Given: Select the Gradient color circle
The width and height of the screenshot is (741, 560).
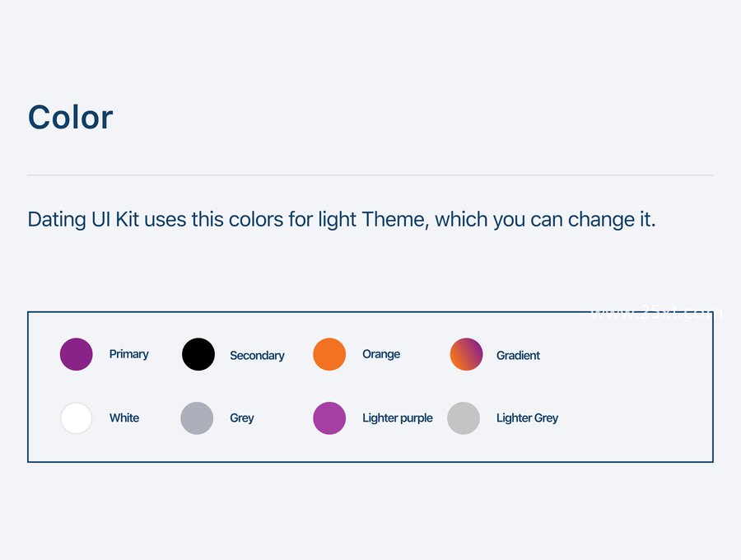Looking at the screenshot, I should [467, 354].
